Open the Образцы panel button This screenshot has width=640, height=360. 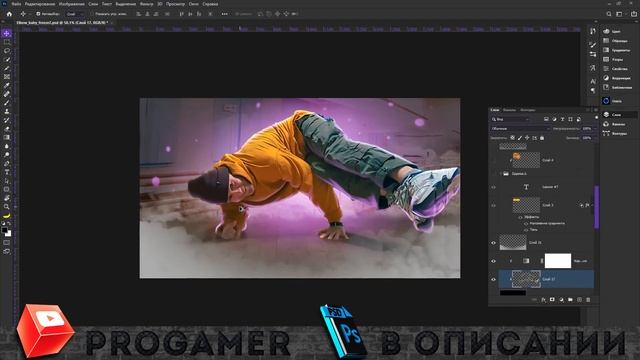(x=616, y=41)
